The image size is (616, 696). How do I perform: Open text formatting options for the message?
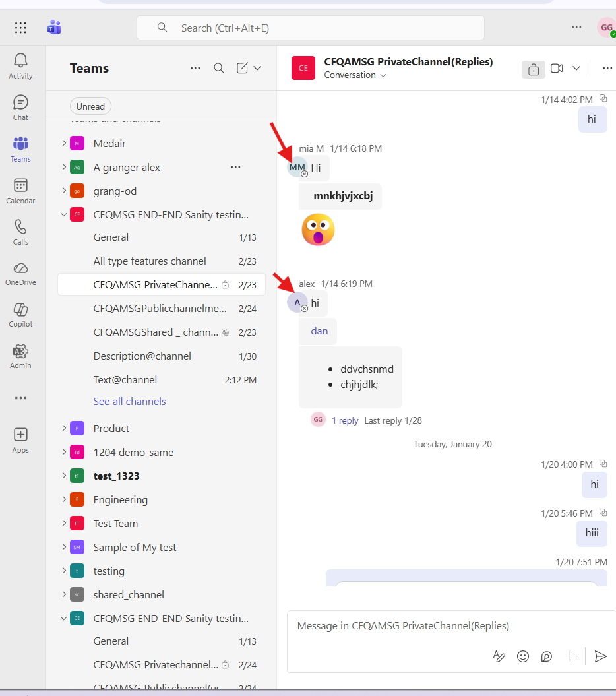pyautogui.click(x=499, y=656)
